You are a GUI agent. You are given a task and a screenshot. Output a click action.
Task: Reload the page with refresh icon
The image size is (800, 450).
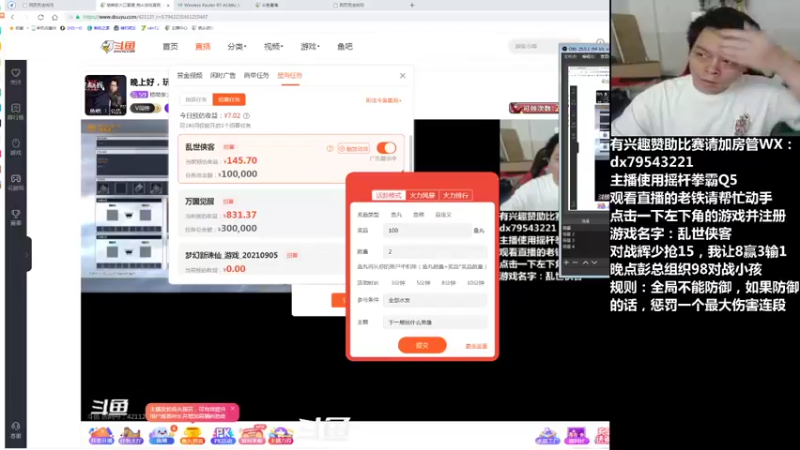point(41,17)
